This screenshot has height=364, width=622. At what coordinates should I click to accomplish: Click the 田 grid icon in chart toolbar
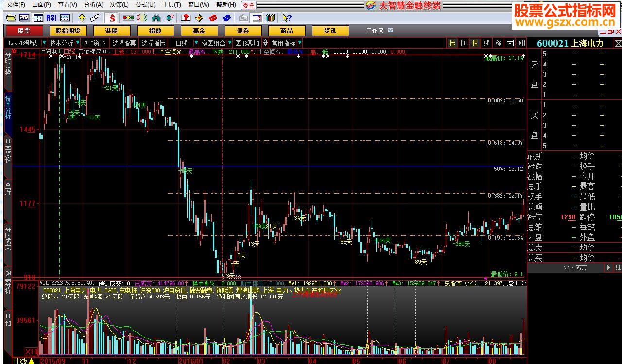click(464, 43)
